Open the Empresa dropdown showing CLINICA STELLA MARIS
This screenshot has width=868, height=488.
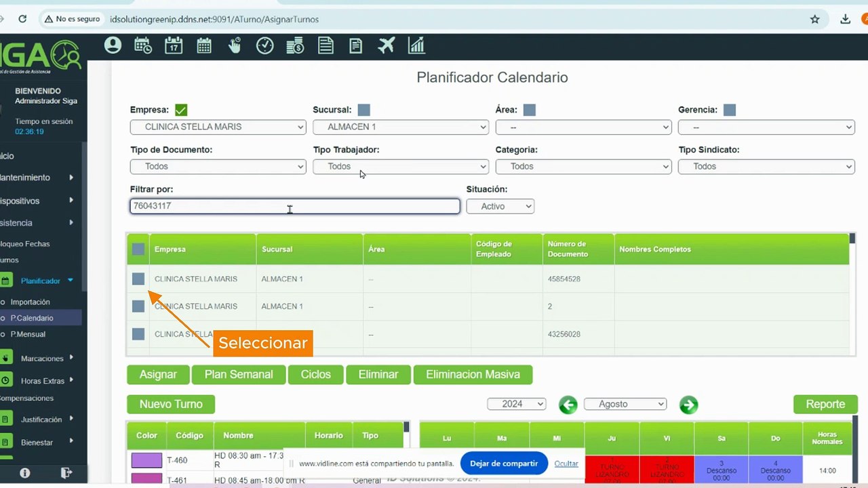pos(218,127)
